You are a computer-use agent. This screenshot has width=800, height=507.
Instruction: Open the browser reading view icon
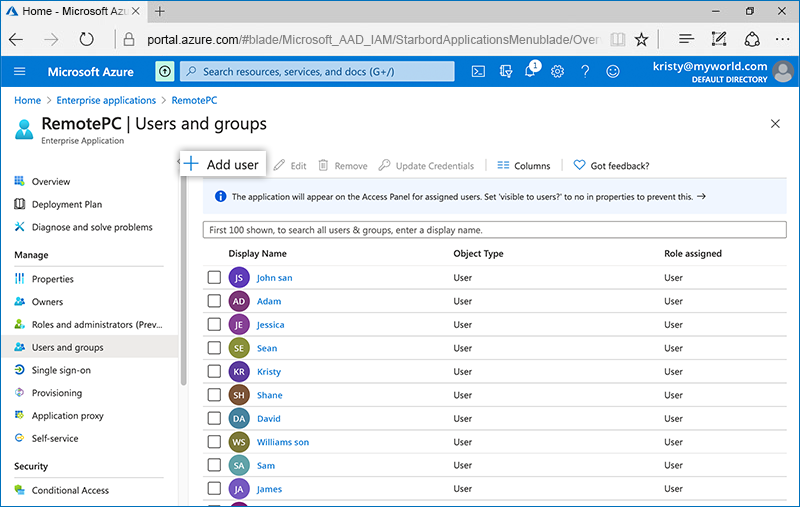617,39
